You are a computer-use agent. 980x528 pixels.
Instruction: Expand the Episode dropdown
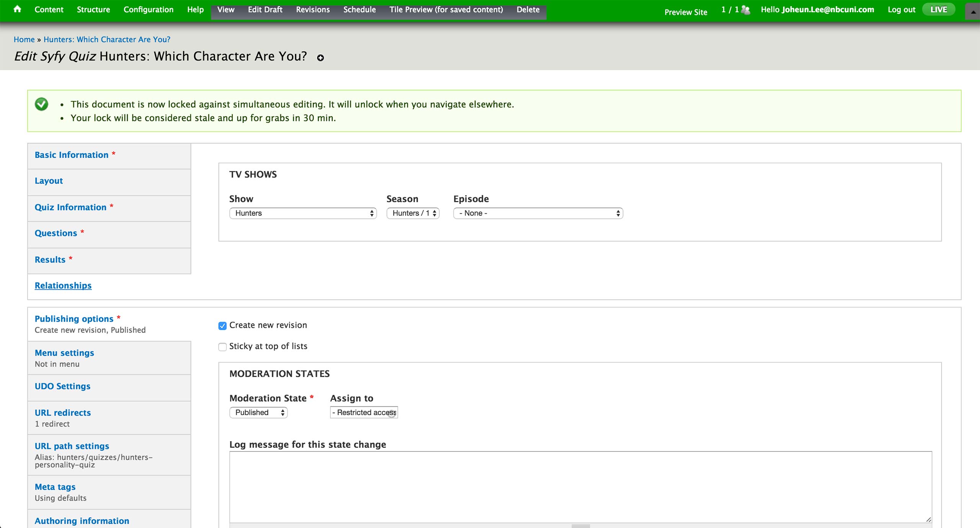tap(538, 213)
